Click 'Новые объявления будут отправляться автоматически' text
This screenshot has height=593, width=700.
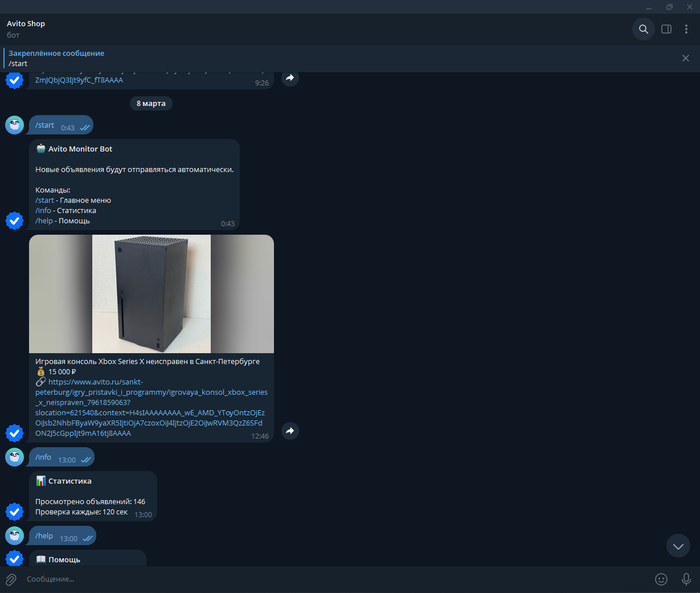pos(134,170)
